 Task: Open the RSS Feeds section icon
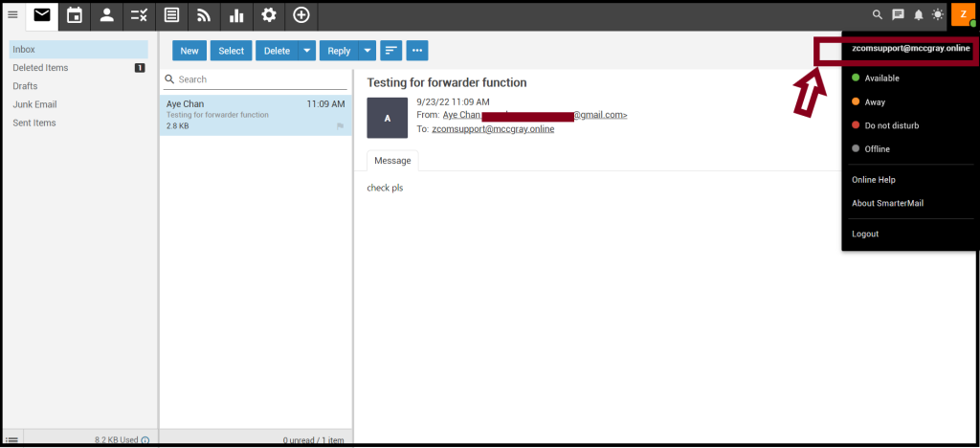205,15
